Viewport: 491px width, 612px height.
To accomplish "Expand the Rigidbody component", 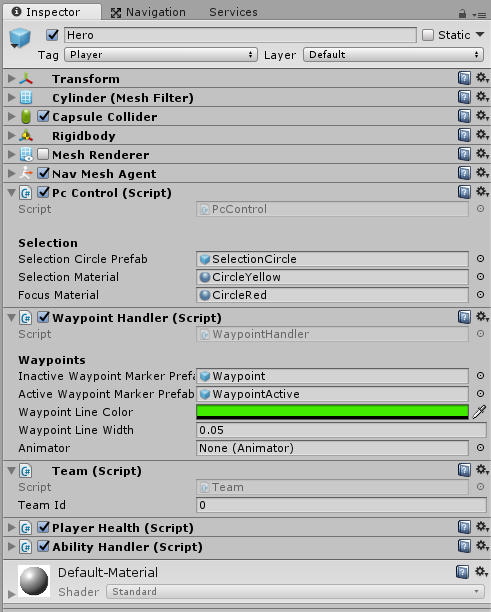I will point(11,135).
